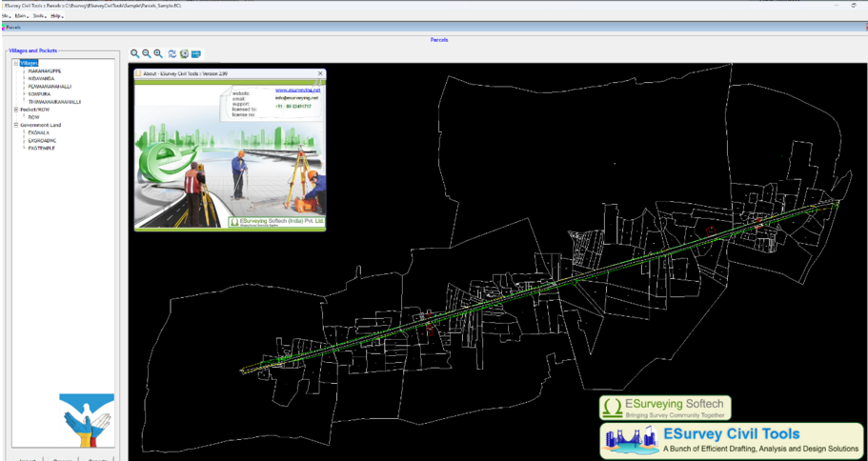
Task: Click the ESurveying Softech logo banner
Action: click(664, 408)
